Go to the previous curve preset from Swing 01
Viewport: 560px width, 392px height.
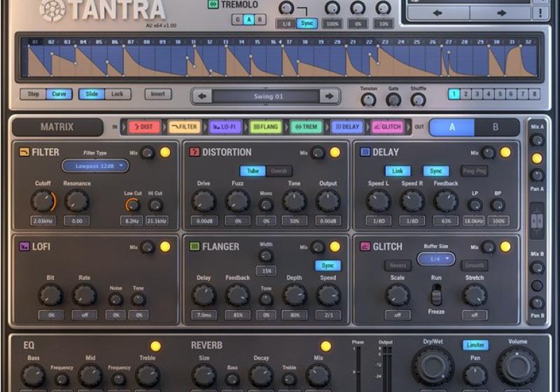click(202, 97)
